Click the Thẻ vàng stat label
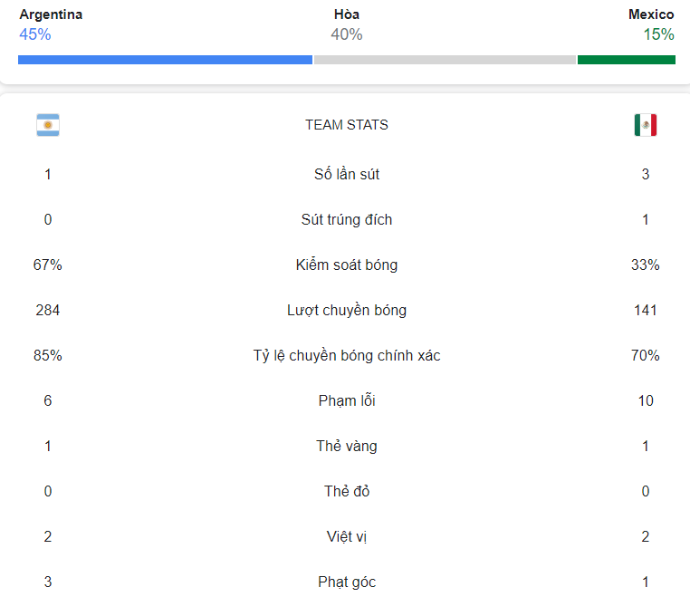 (x=347, y=447)
